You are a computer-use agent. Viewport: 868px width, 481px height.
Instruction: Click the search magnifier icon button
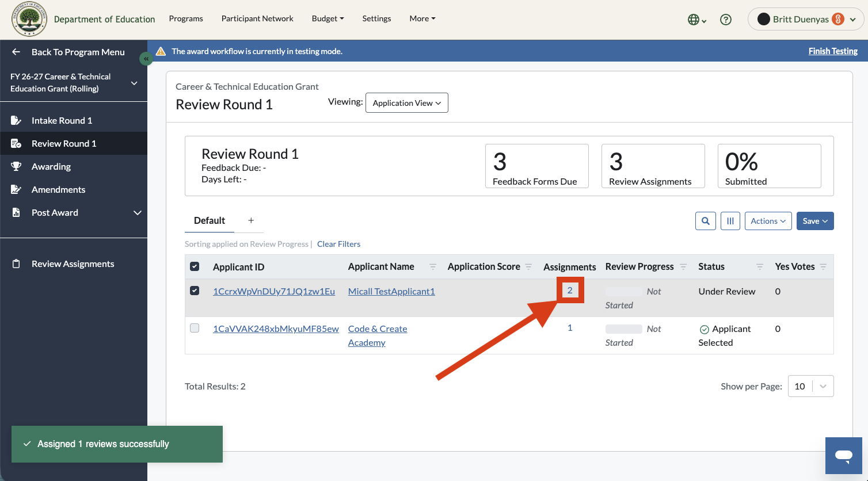(706, 221)
